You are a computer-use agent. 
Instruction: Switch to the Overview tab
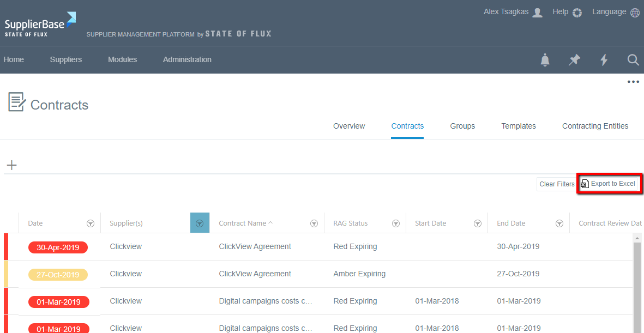tap(349, 126)
